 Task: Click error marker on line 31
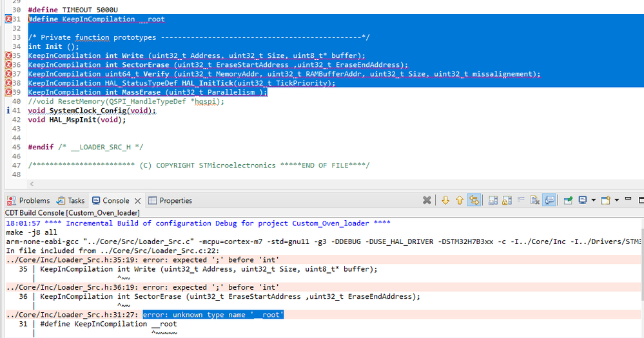point(8,19)
